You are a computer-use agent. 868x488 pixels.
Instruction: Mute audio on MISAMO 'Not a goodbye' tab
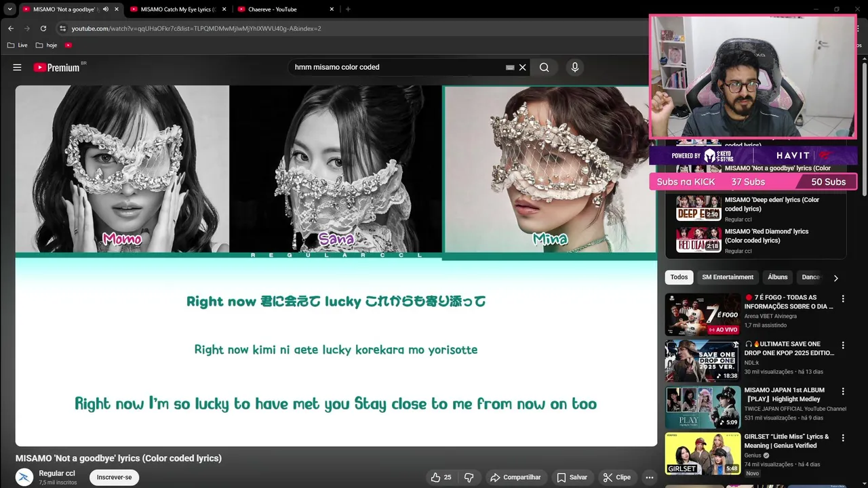[105, 9]
